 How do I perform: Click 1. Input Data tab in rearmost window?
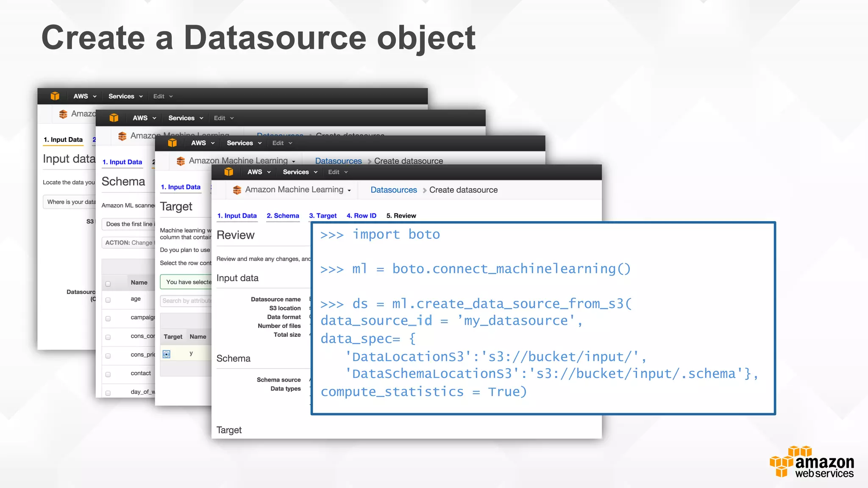click(x=63, y=139)
